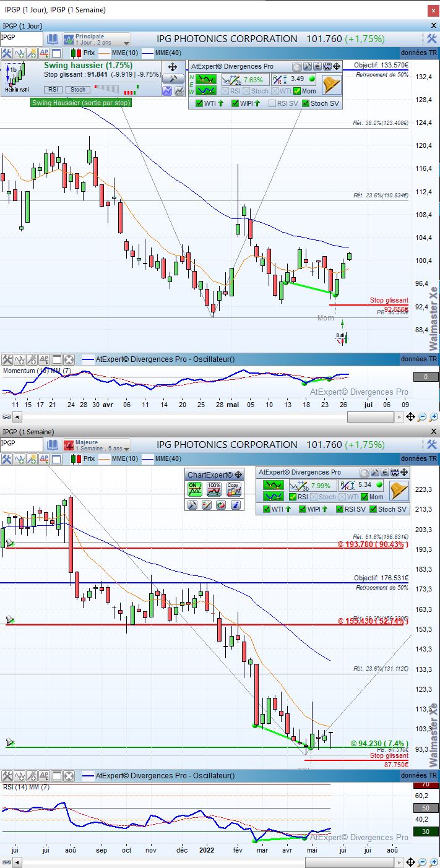Click the IPGP (1 Semaine) panel title
440x868 pixels.
coord(28,431)
